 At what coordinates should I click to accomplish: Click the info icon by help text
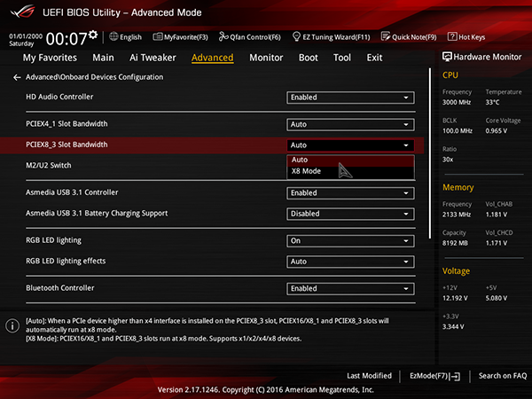[12, 325]
